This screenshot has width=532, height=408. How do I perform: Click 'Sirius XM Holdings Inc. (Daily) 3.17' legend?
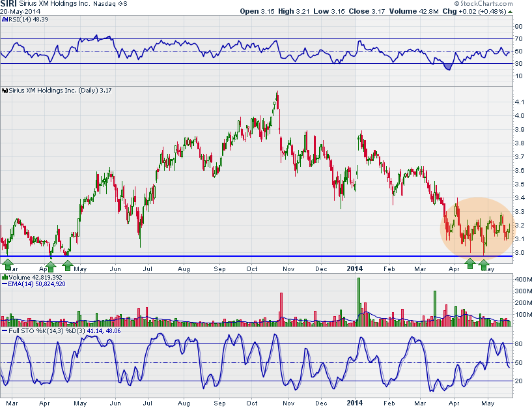tap(60, 91)
